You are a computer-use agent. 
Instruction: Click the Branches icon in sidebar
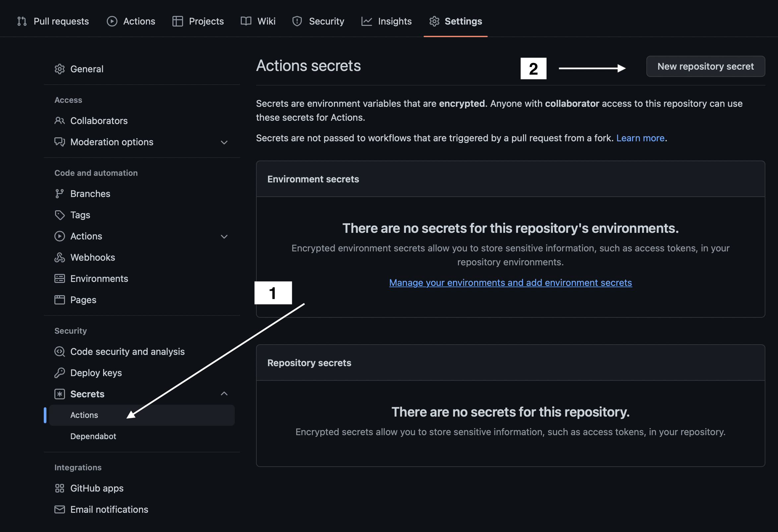click(x=60, y=194)
